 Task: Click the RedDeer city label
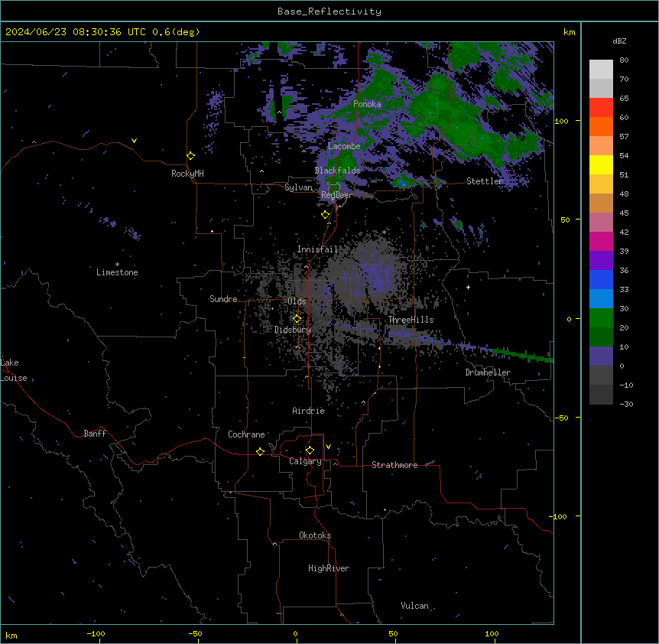tap(336, 194)
